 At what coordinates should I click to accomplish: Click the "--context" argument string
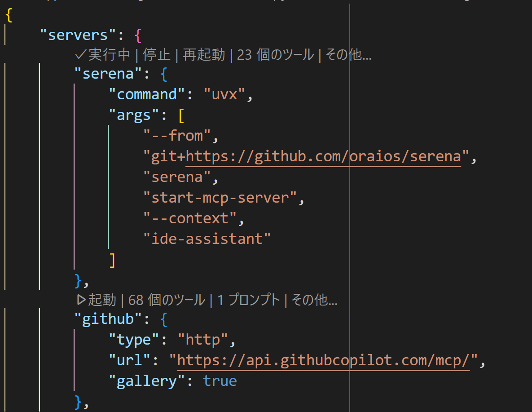click(190, 217)
